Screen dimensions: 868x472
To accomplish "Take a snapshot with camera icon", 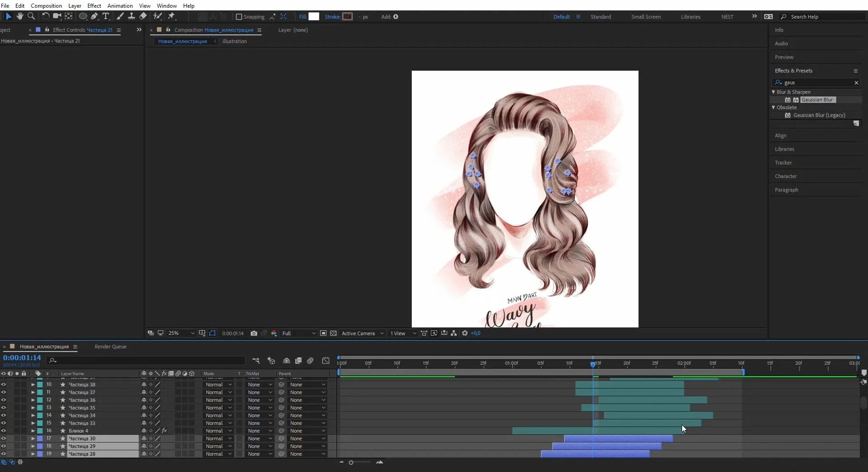I will (x=254, y=333).
